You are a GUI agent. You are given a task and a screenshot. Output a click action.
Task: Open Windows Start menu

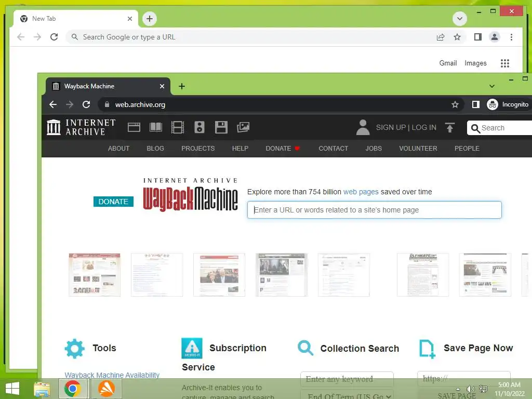(12, 389)
